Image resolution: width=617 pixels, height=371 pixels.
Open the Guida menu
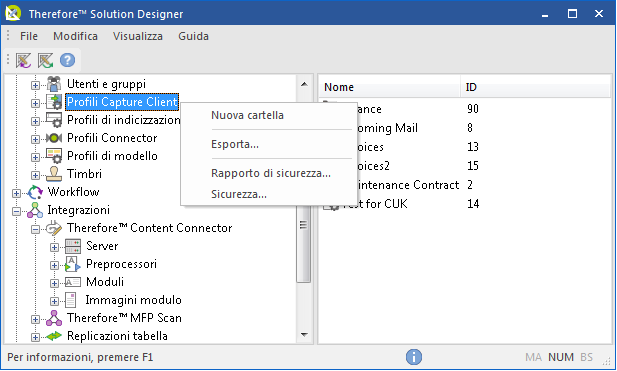193,36
